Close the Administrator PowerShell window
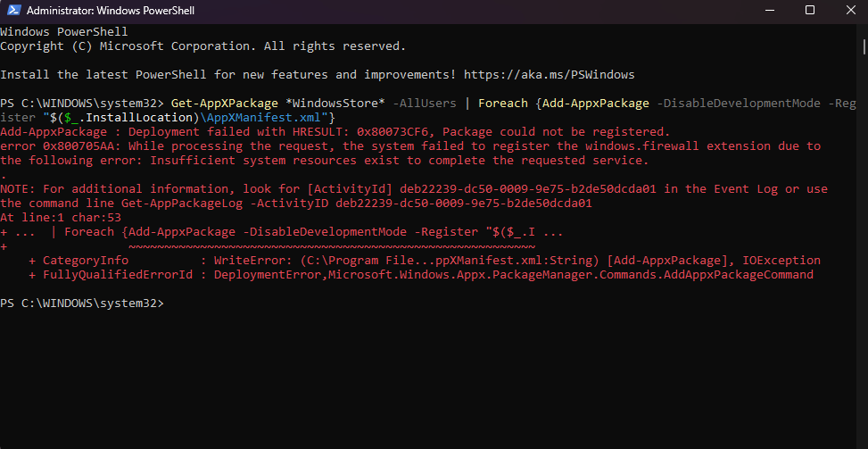 coord(848,12)
